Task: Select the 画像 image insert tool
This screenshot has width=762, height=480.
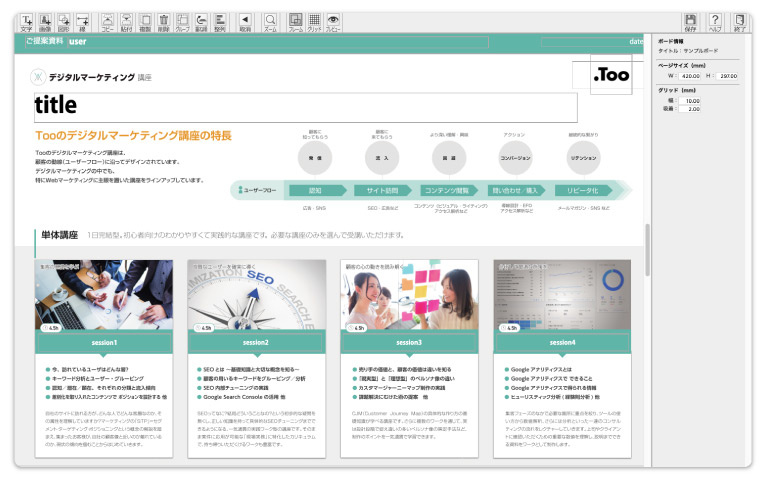Action: pyautogui.click(x=45, y=22)
